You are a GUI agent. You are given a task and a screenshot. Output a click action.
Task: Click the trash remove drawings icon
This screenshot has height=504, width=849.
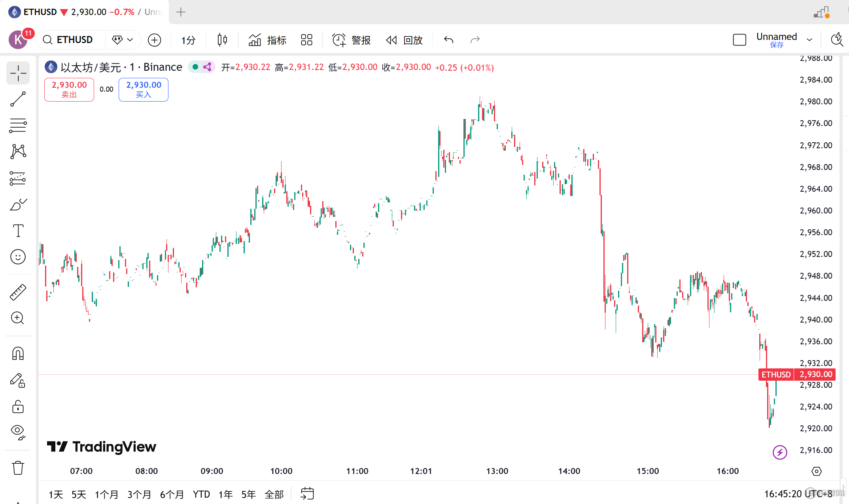pyautogui.click(x=18, y=468)
